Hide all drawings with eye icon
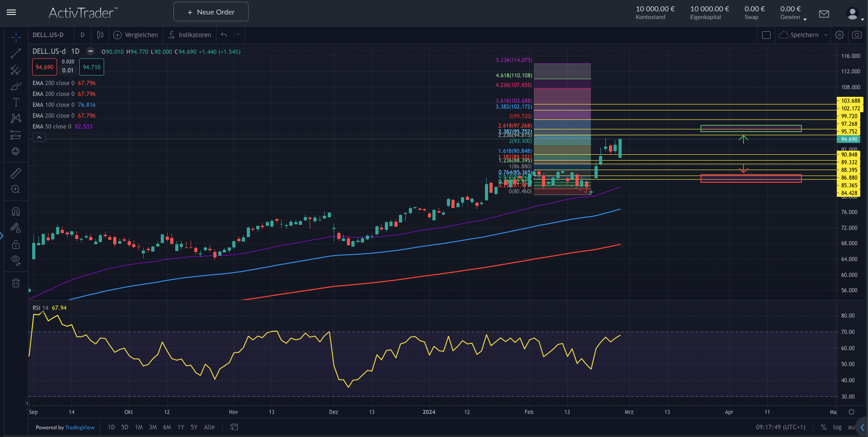 [16, 260]
